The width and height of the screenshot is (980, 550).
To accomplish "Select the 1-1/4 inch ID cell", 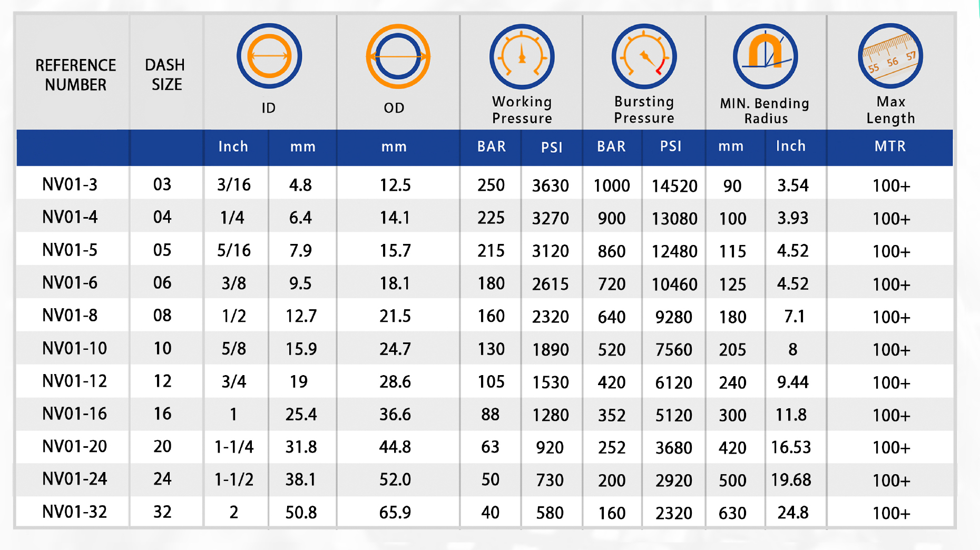I will [234, 447].
